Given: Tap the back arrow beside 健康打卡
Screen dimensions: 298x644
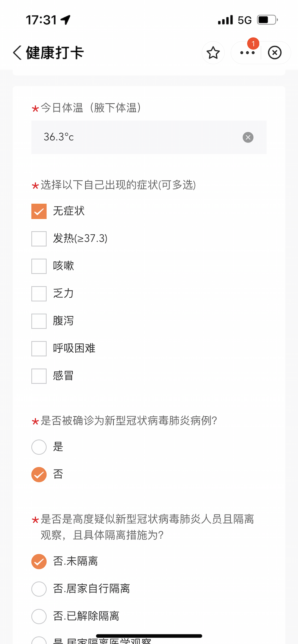Looking at the screenshot, I should (x=17, y=53).
